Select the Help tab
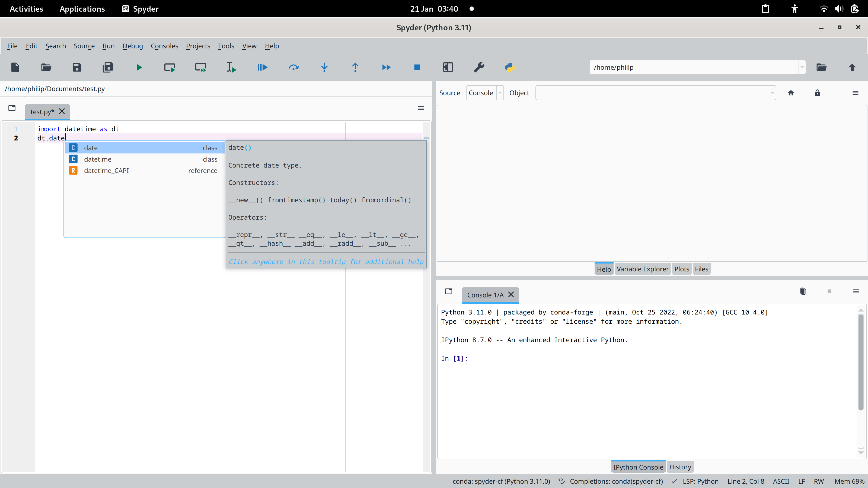This screenshot has width=868, height=488. tap(604, 269)
